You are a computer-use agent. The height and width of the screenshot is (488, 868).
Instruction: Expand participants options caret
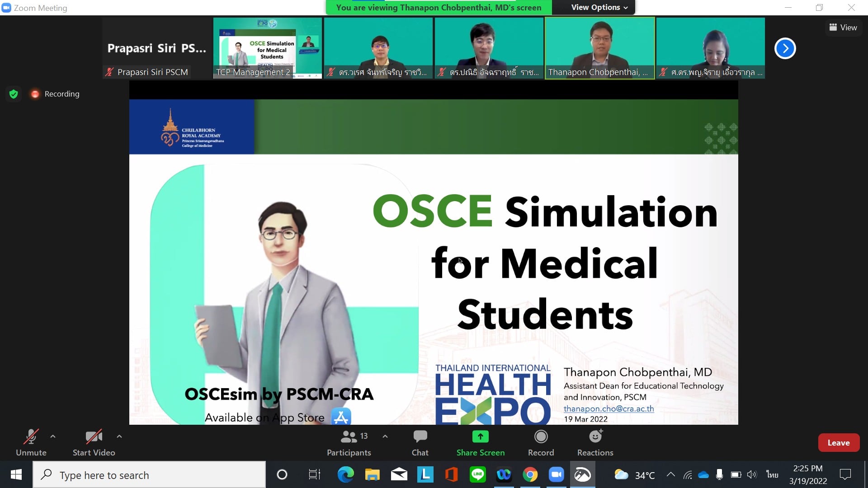(x=385, y=436)
